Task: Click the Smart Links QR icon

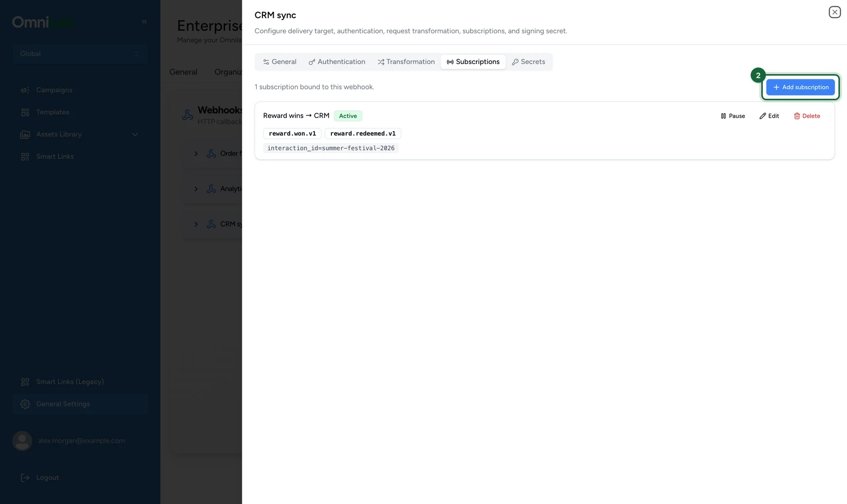Action: point(25,157)
